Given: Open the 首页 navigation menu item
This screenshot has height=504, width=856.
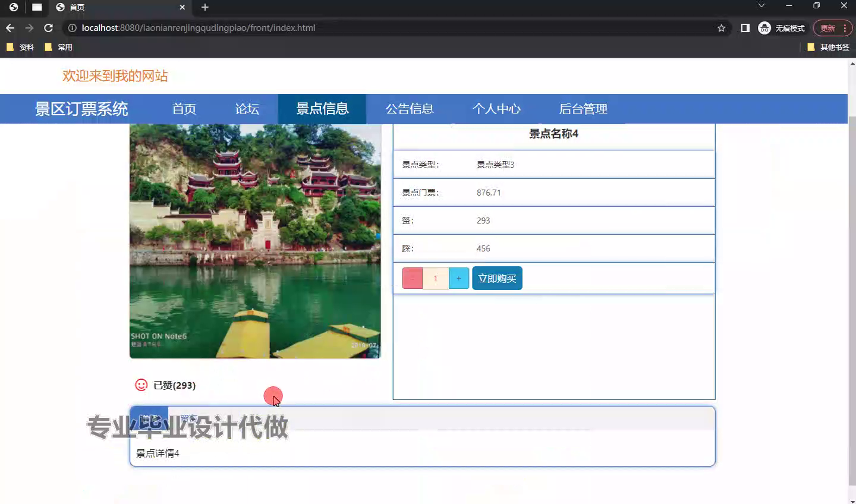Looking at the screenshot, I should (x=184, y=109).
